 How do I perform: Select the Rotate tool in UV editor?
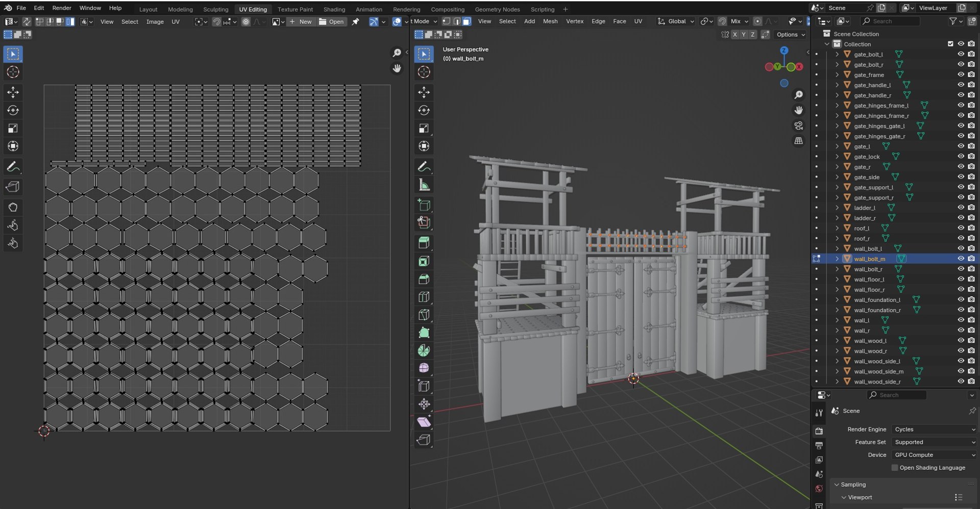click(x=13, y=110)
